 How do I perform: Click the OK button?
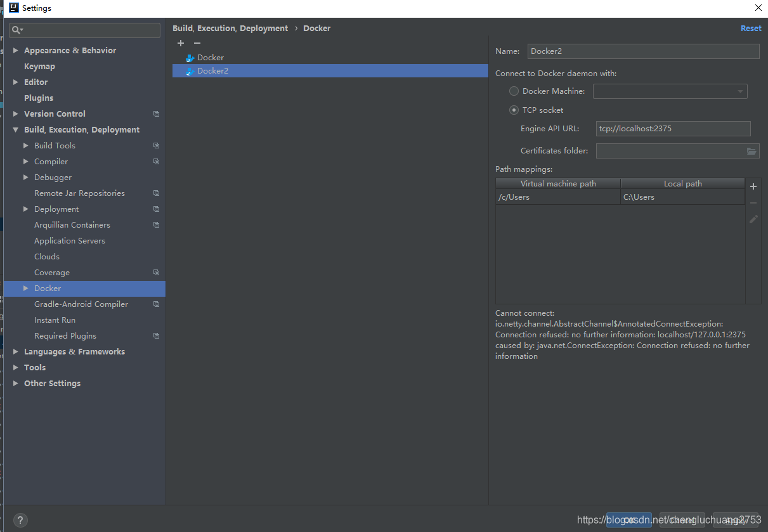[x=628, y=520]
